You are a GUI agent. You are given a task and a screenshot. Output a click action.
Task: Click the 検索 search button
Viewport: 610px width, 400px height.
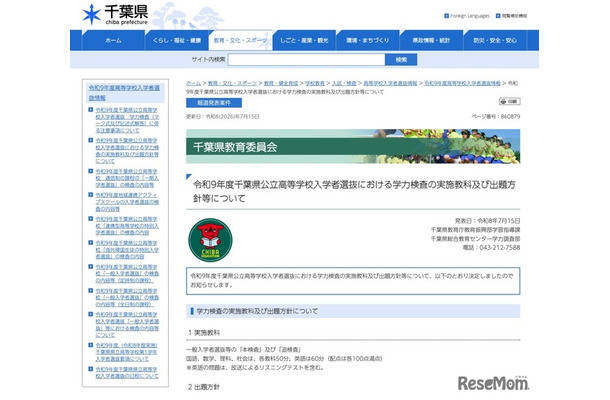coord(401,60)
